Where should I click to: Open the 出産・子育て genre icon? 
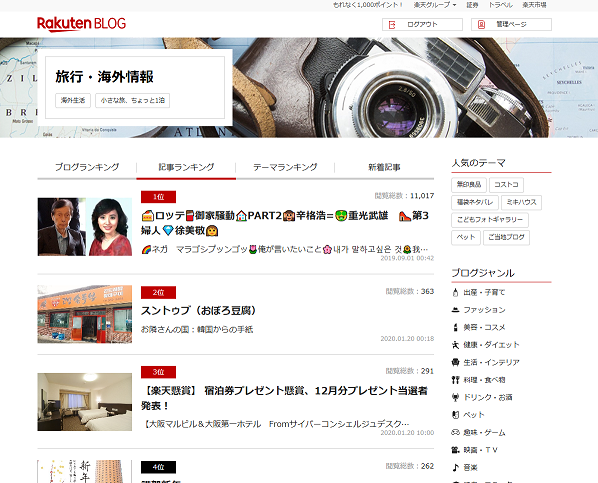455,293
